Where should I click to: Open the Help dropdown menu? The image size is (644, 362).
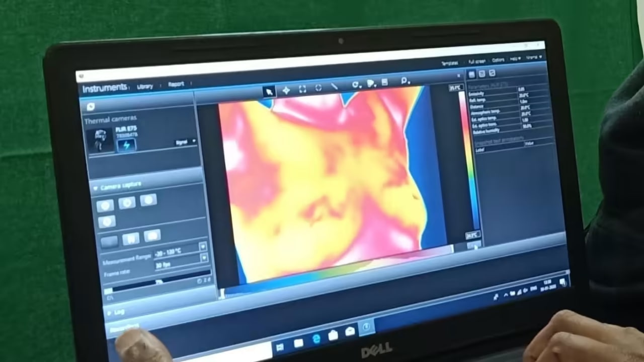click(x=515, y=59)
